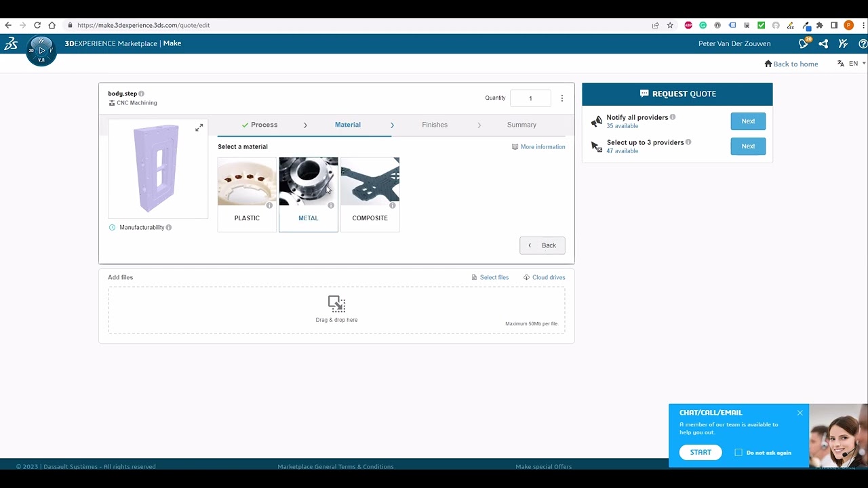The height and width of the screenshot is (488, 868).
Task: Click Next for Select up to 3 providers
Action: [748, 146]
